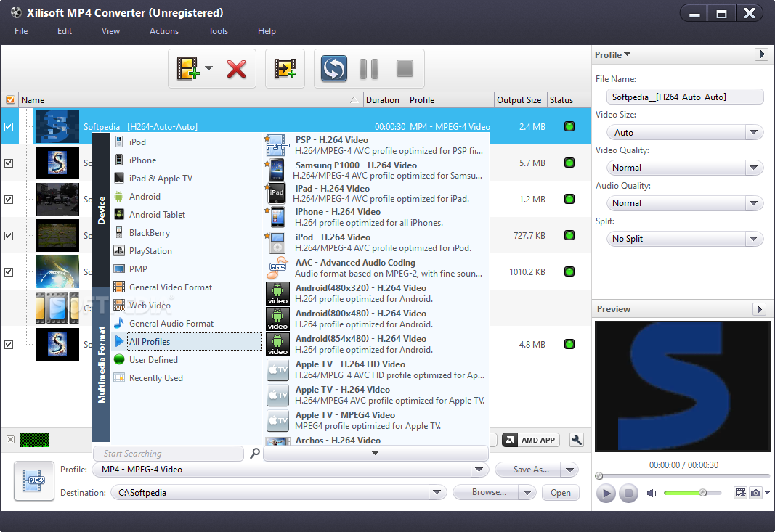Click the search magnifier icon

click(255, 453)
